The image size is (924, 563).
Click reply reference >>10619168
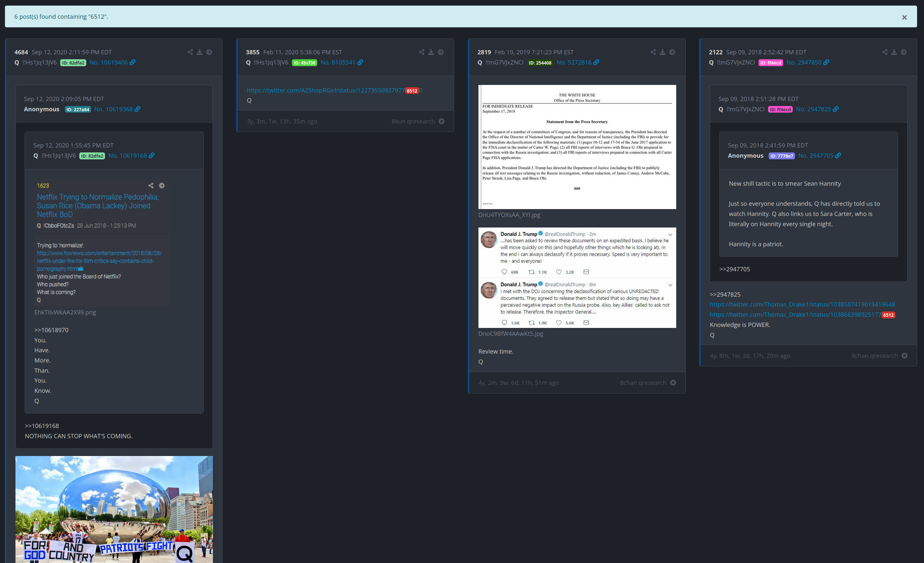click(x=41, y=426)
